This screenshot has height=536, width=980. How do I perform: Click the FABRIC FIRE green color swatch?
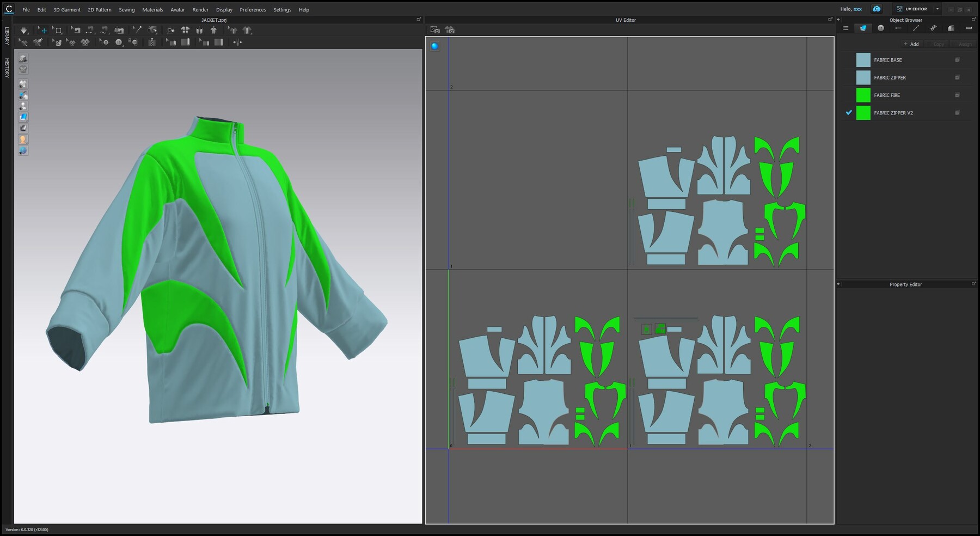coord(863,95)
